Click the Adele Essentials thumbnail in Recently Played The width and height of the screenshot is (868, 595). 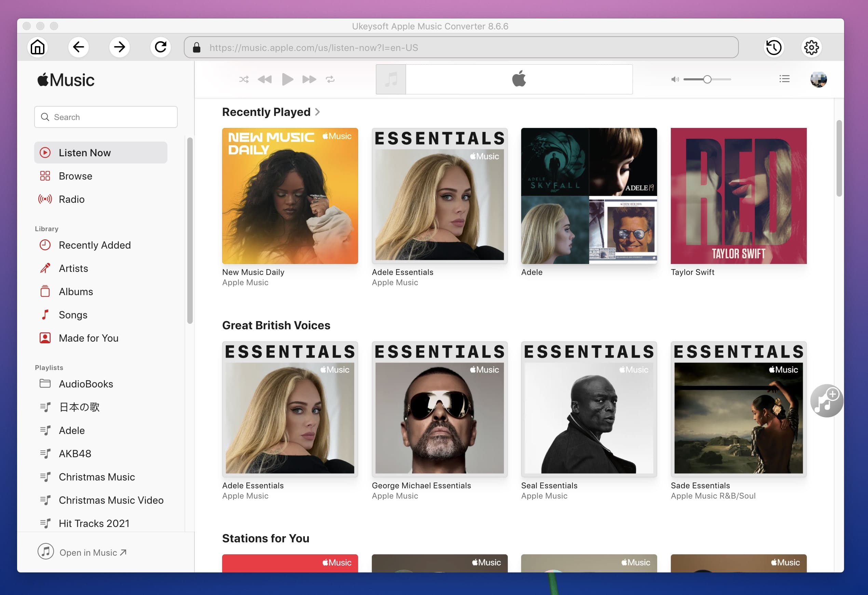[439, 195]
